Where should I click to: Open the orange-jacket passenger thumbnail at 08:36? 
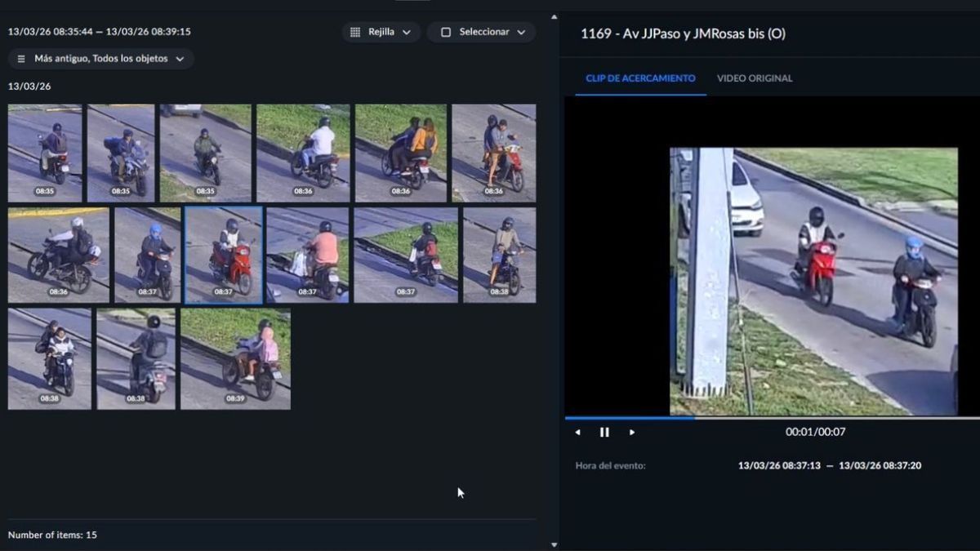(x=400, y=153)
